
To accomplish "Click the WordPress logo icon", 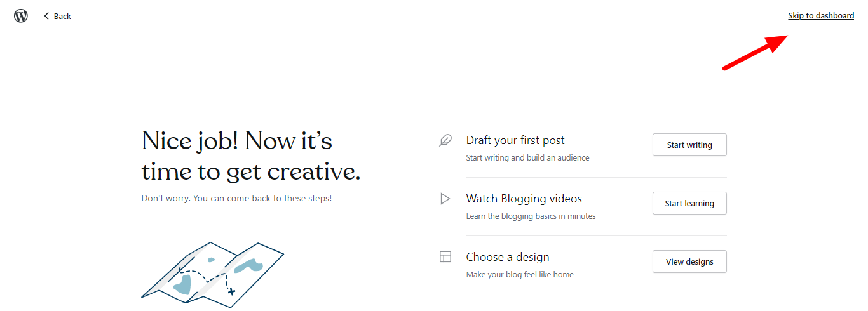I will [21, 16].
